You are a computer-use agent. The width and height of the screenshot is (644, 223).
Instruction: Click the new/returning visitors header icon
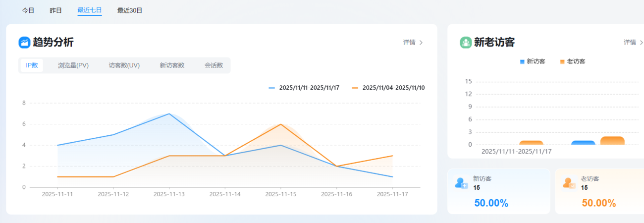(466, 43)
